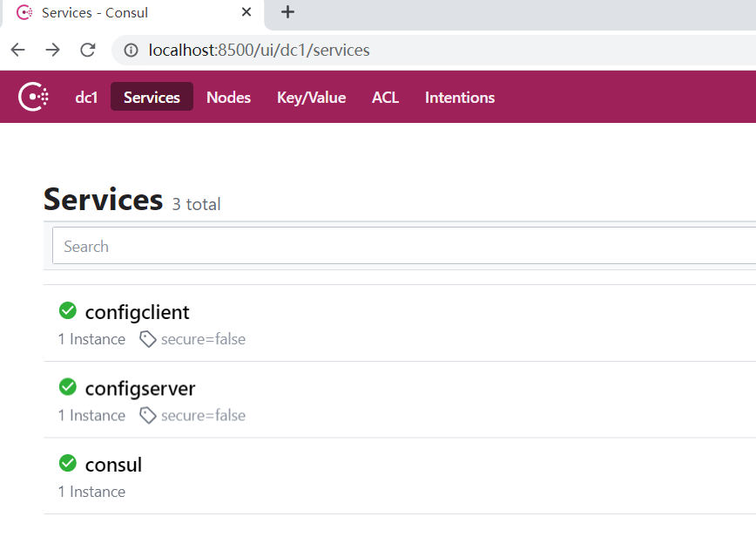The image size is (756, 537).
Task: Go to the Intentions tab
Action: [460, 97]
